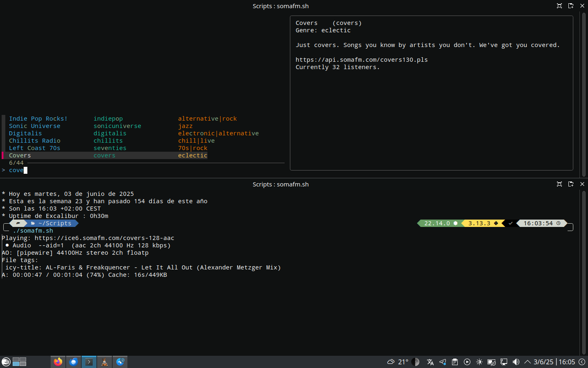This screenshot has width=588, height=368.
Task: Select the highlighted Covers station row
Action: tap(105, 155)
